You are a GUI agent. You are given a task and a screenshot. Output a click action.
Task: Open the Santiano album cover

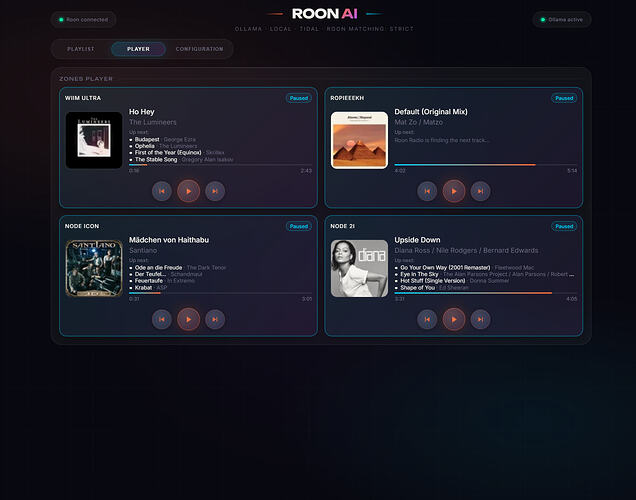(94, 268)
